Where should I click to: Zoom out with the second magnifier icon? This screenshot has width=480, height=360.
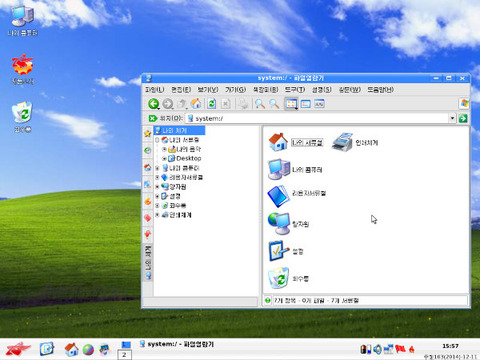click(x=274, y=104)
